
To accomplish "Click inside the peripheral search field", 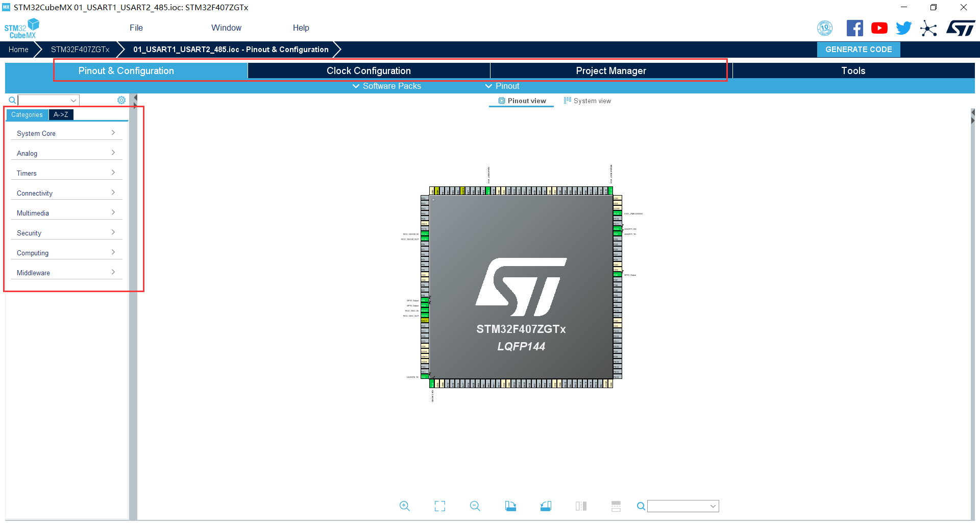I will 46,100.
